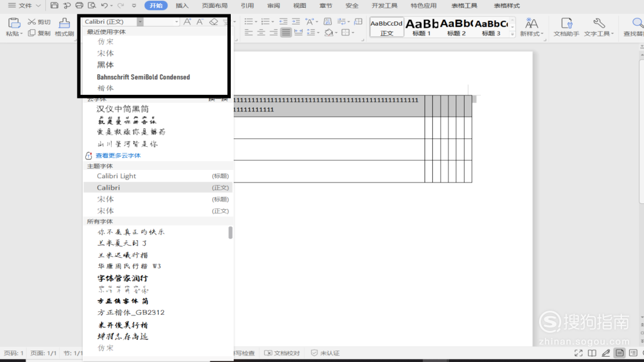The width and height of the screenshot is (644, 362).
Task: Click the bulleted list icon
Action: pos(249,21)
